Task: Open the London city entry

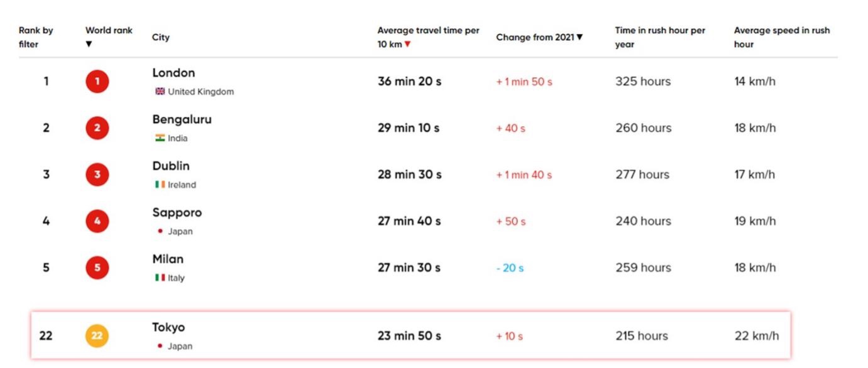Action: pyautogui.click(x=173, y=73)
